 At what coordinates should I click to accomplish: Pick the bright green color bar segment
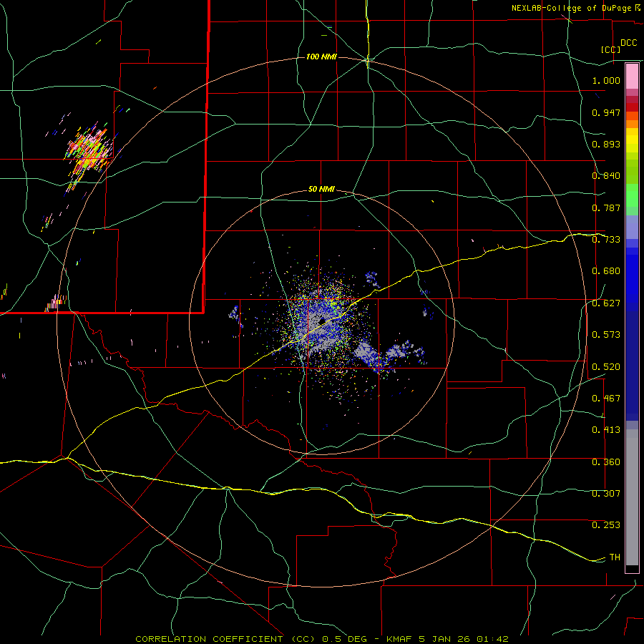[632, 195]
